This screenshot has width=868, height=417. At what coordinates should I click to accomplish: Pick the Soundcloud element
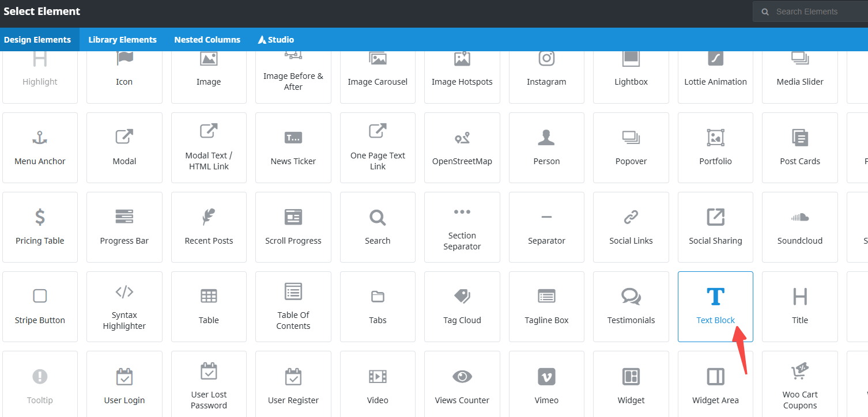click(x=799, y=227)
